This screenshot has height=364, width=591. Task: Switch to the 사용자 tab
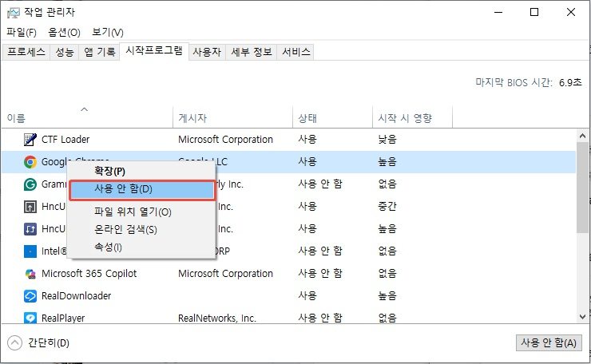click(x=207, y=52)
